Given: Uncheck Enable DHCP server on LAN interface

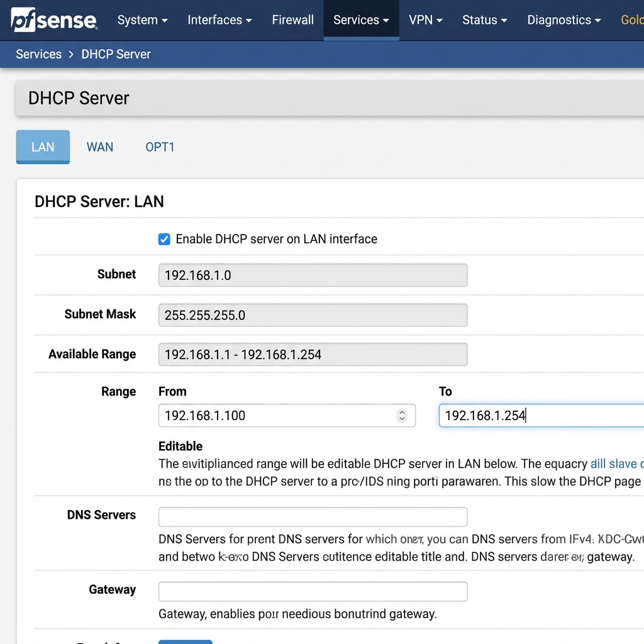Looking at the screenshot, I should (164, 239).
